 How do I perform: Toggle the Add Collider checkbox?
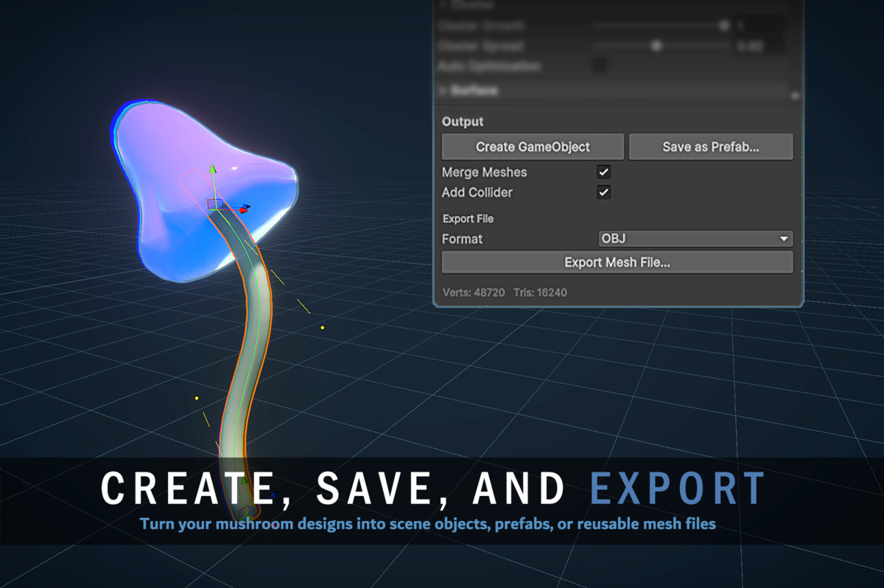point(603,192)
